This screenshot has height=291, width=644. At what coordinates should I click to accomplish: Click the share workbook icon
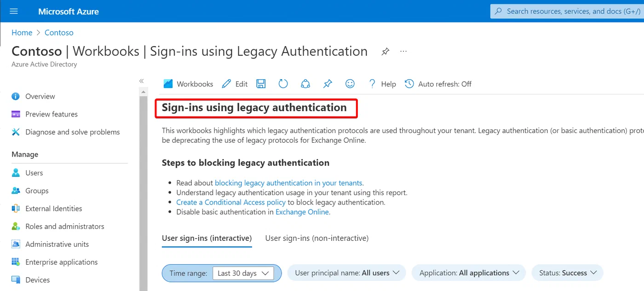pos(305,84)
